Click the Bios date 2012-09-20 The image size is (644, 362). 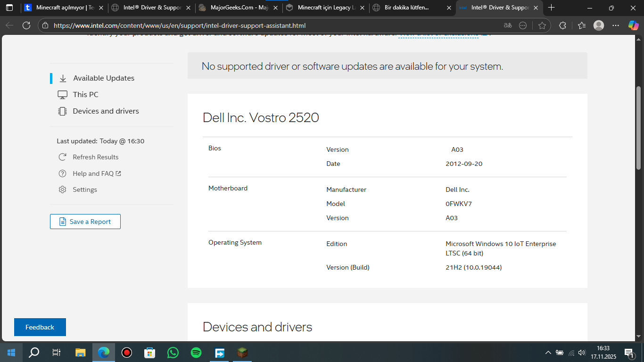click(464, 164)
